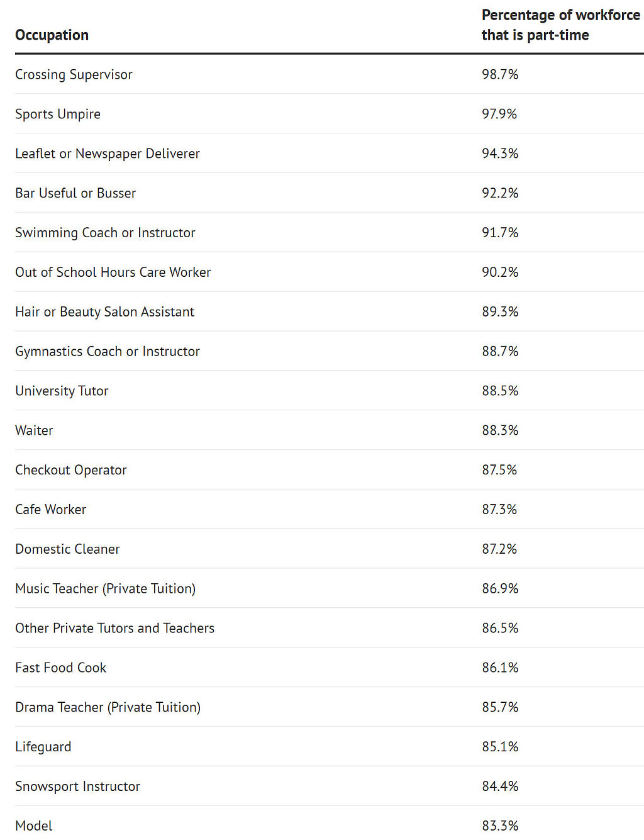Viewport: 644px width, 840px height.
Task: Click the 89.3% part-time percentage
Action: click(x=500, y=312)
